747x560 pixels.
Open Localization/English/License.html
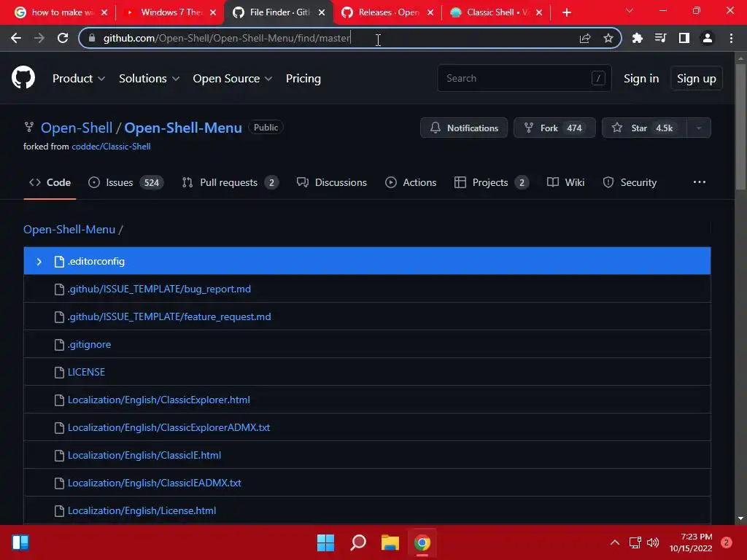point(142,510)
